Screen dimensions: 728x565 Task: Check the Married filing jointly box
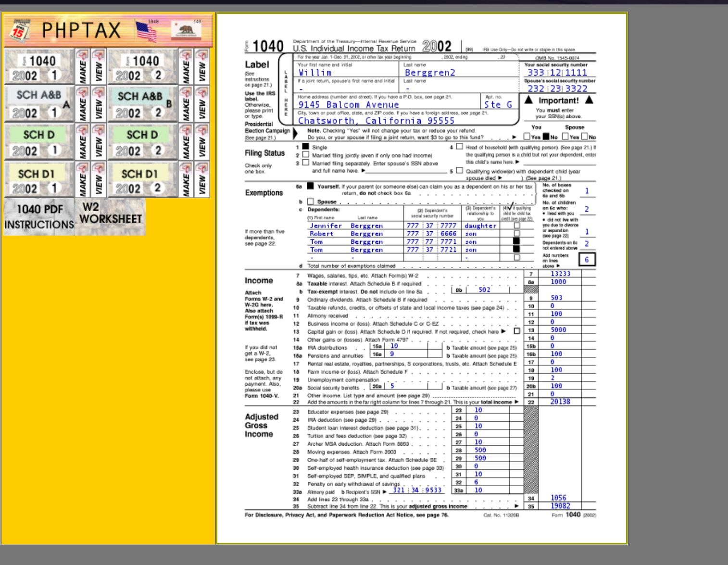pos(305,155)
